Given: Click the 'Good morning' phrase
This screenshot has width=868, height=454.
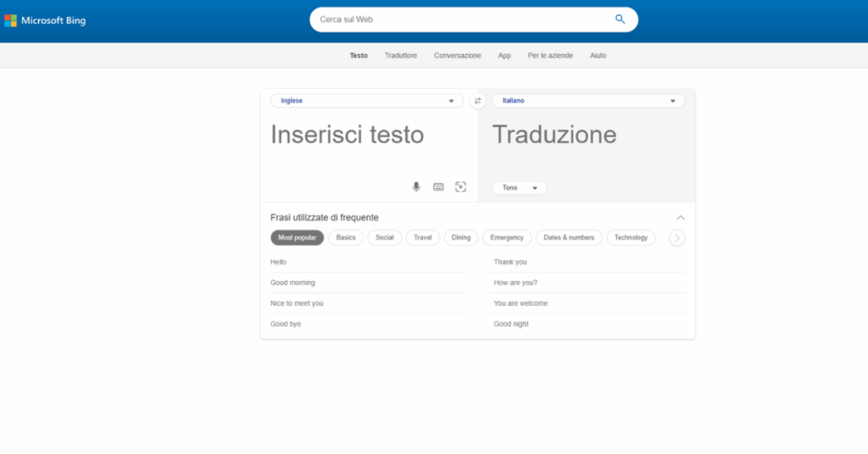Looking at the screenshot, I should click(x=292, y=283).
